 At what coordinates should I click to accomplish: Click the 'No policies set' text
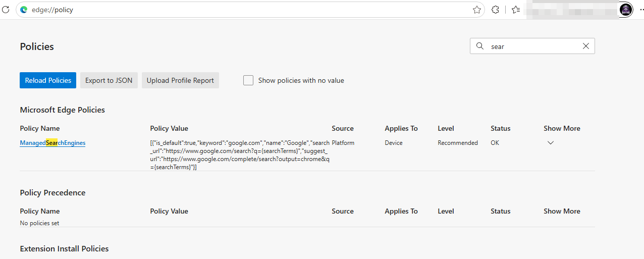pyautogui.click(x=40, y=223)
